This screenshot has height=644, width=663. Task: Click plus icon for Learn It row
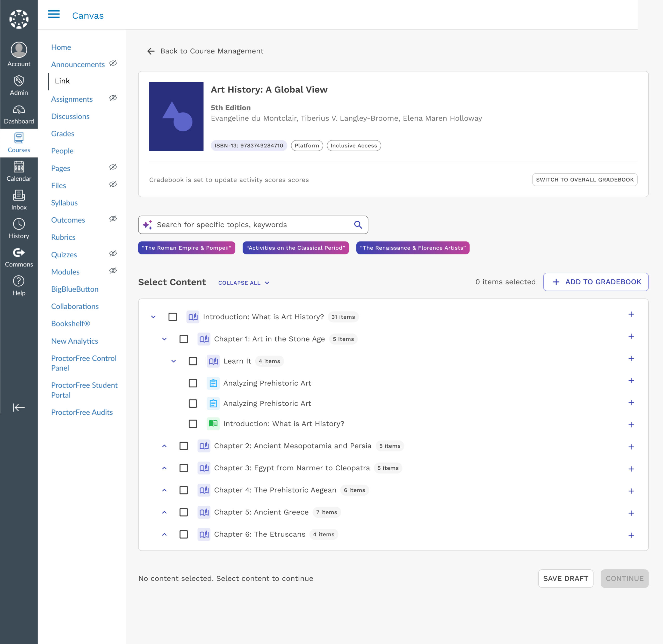(x=631, y=358)
